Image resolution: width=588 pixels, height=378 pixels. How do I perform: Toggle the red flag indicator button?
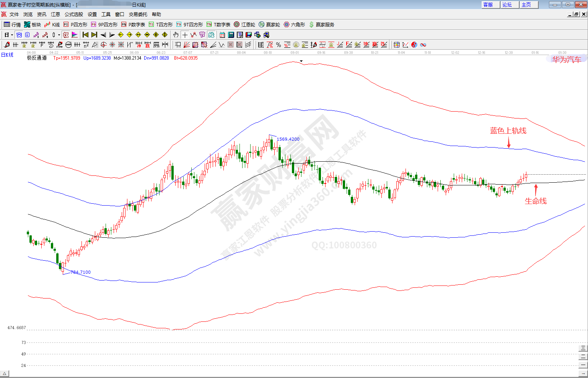[75, 35]
